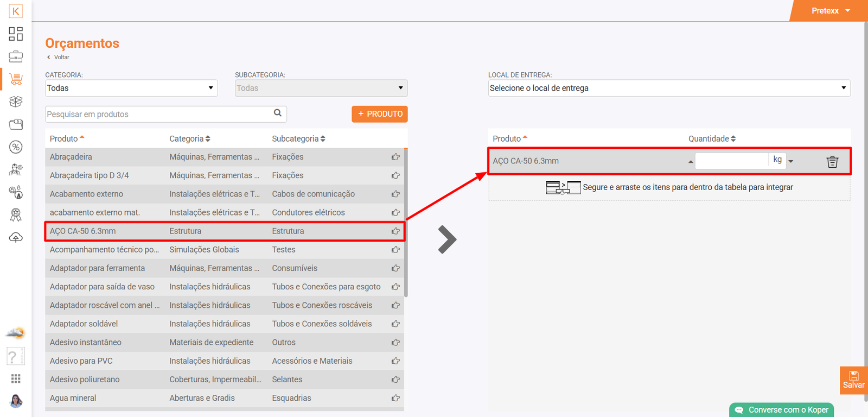Open the Categoria dropdown
The image size is (868, 417).
coord(131,88)
